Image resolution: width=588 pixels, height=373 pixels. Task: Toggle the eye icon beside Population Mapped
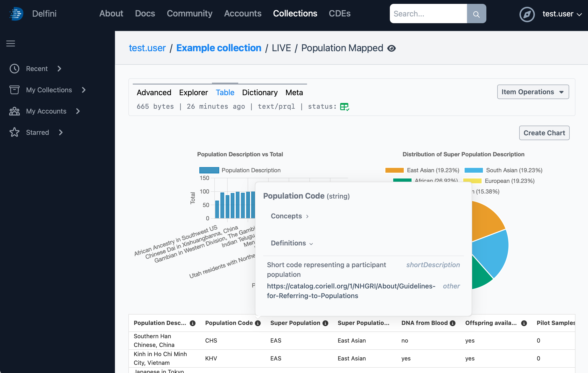392,48
